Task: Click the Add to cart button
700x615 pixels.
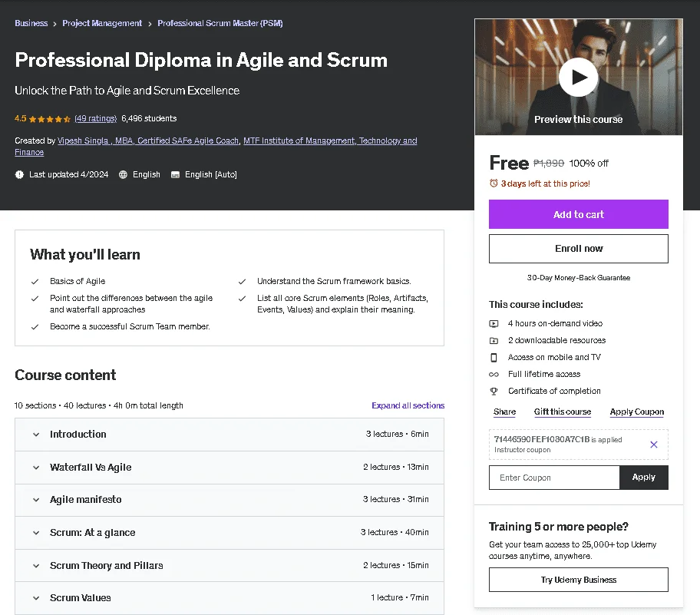Action: [579, 214]
